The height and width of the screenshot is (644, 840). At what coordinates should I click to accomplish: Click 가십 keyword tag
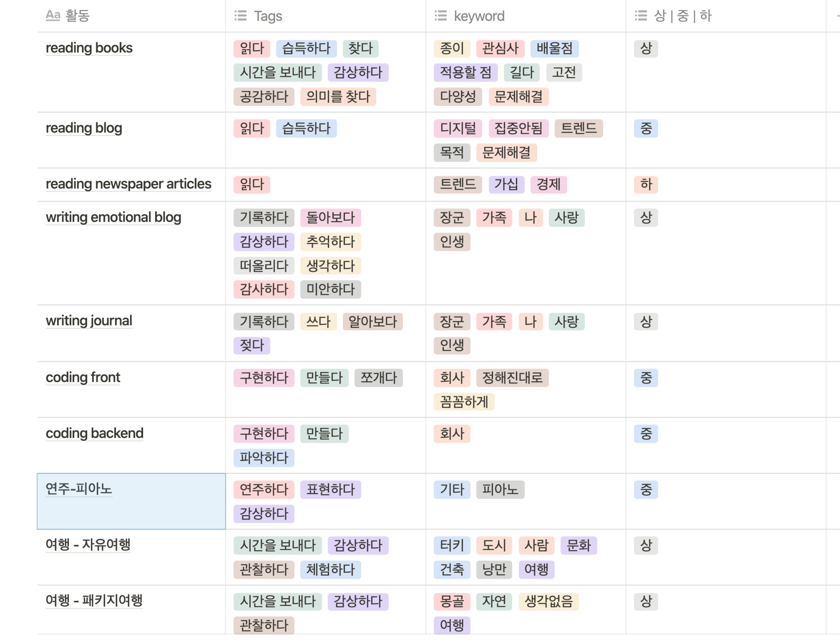pos(507,184)
